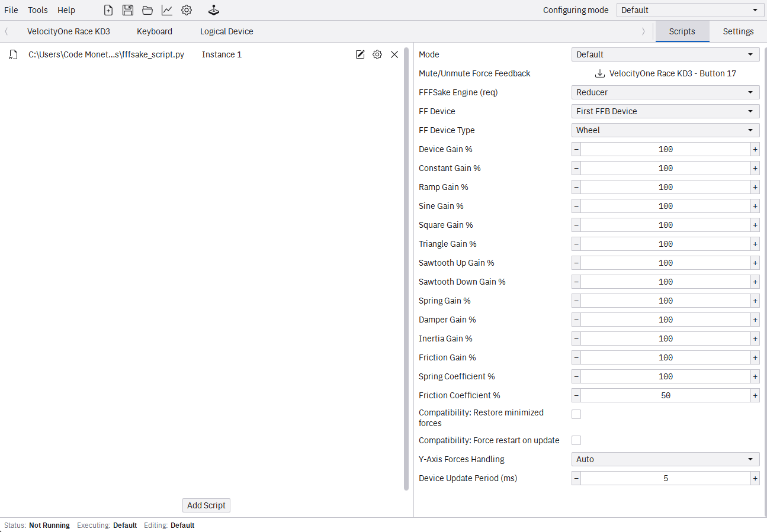This screenshot has height=532, width=767.
Task: Remove the fffsake_script.py script
Action: [394, 54]
